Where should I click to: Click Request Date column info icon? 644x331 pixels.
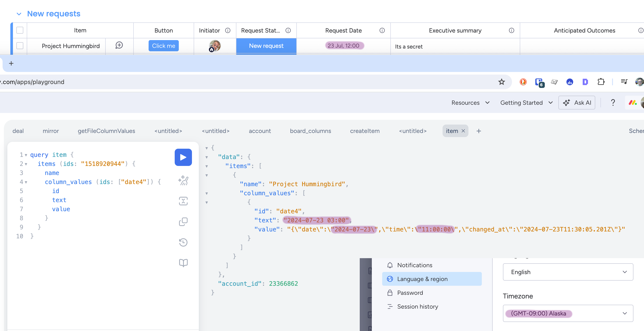pos(382,30)
